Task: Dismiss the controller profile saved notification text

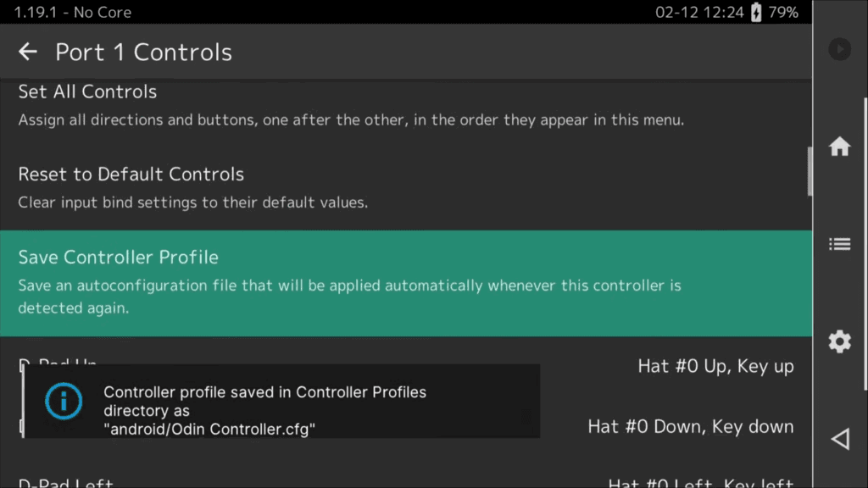Action: point(264,411)
